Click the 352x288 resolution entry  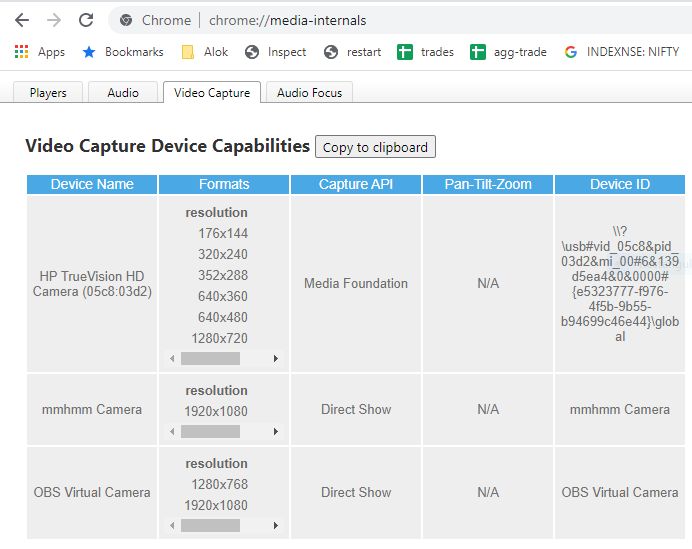[x=223, y=275]
